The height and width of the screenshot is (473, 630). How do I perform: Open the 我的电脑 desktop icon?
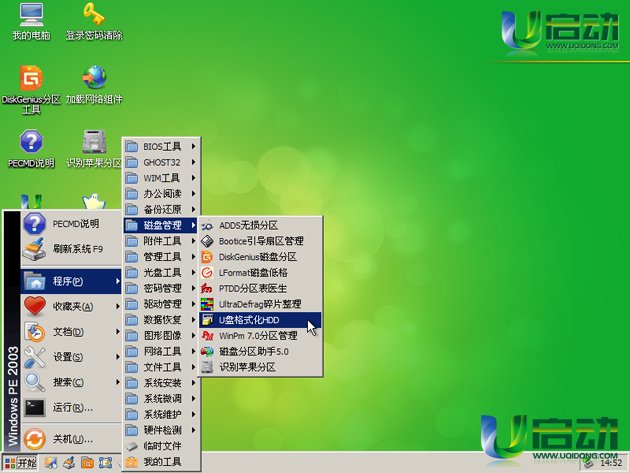(x=31, y=21)
